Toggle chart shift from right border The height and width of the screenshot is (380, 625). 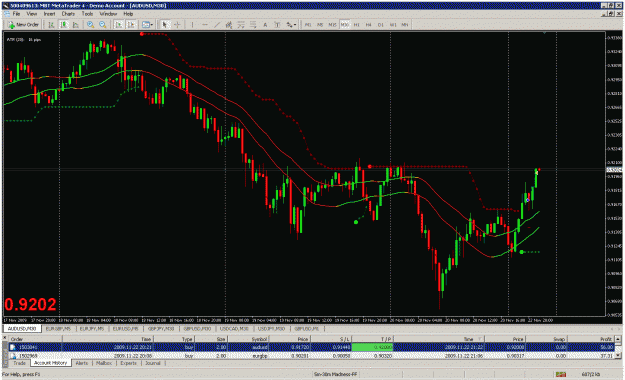pos(131,25)
